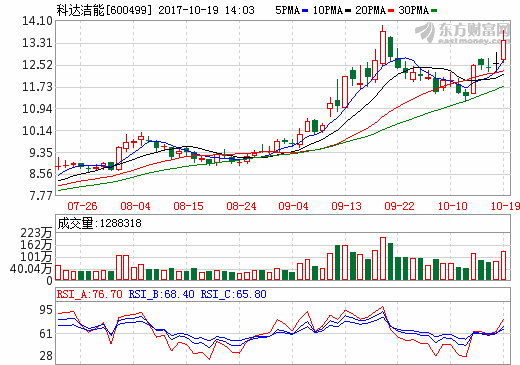Click date label 09-22
The image size is (520, 365).
[399, 206]
